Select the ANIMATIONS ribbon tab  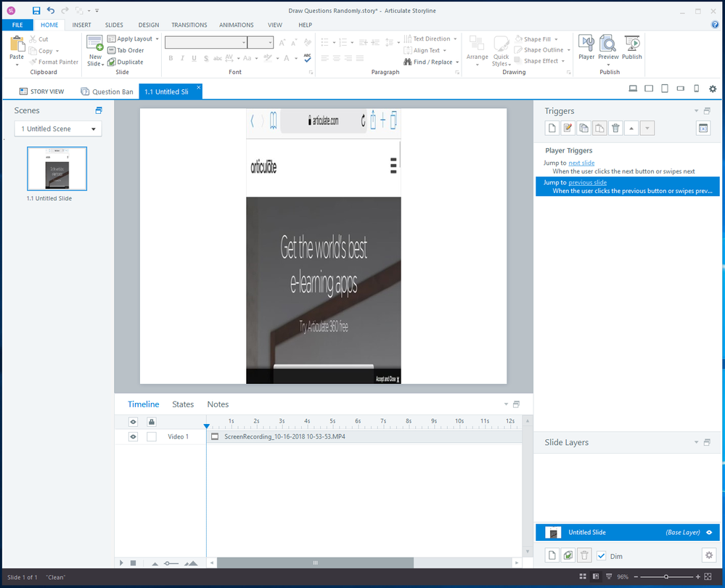pos(237,25)
